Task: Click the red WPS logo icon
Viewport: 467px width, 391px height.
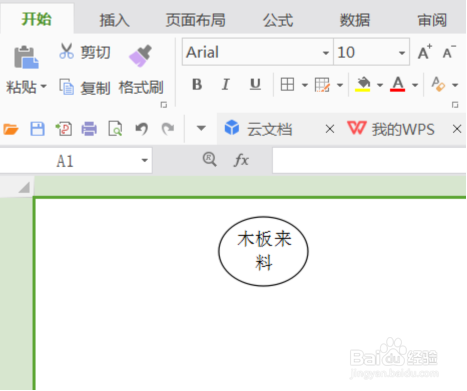Action: pos(356,128)
